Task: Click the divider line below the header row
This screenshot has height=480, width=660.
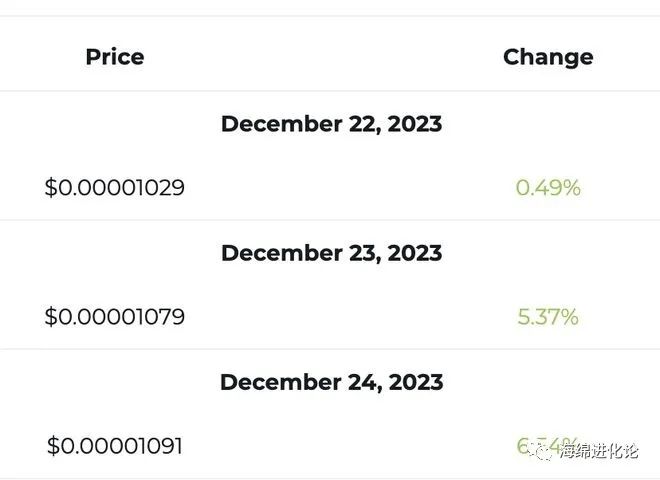Action: pos(330,91)
